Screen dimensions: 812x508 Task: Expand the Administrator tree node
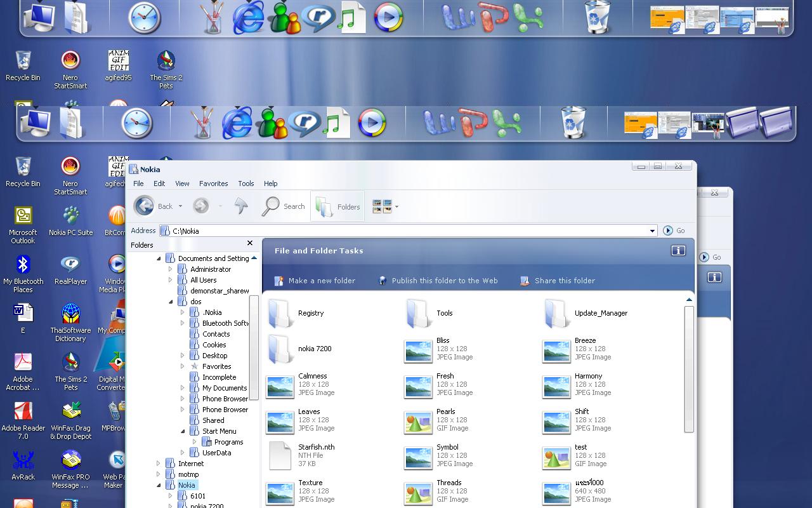(x=171, y=269)
